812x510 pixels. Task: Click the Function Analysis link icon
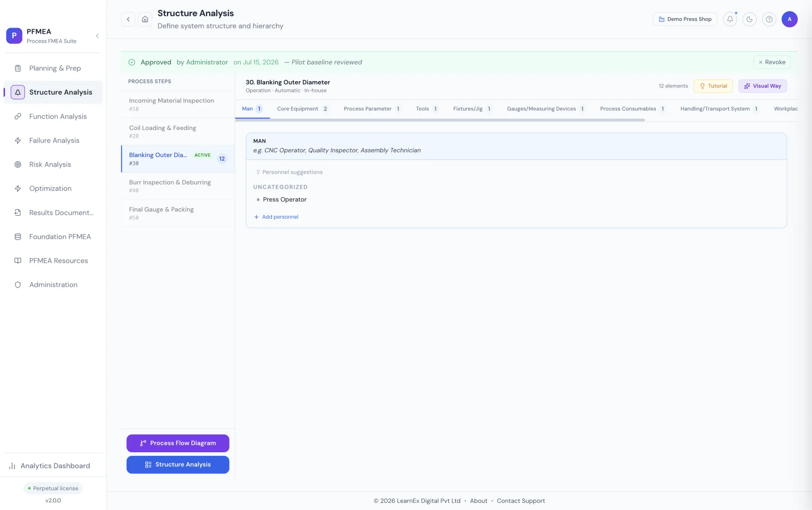pos(18,116)
